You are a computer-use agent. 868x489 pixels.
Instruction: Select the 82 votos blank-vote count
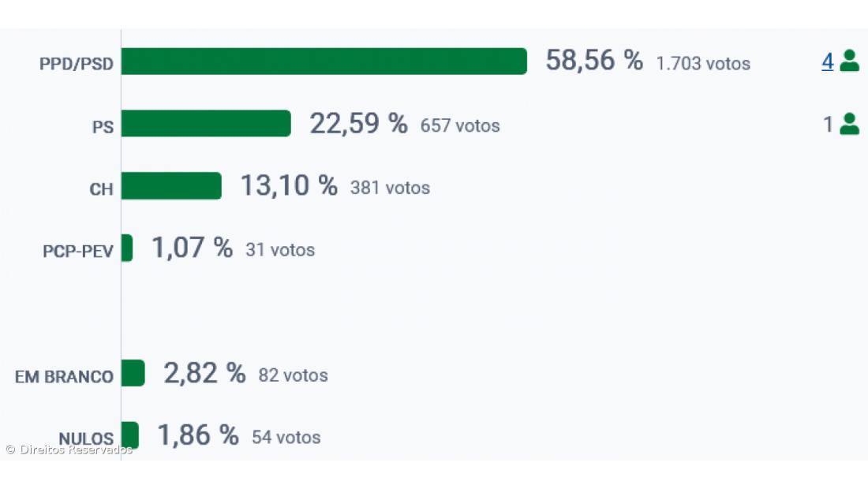[293, 375]
